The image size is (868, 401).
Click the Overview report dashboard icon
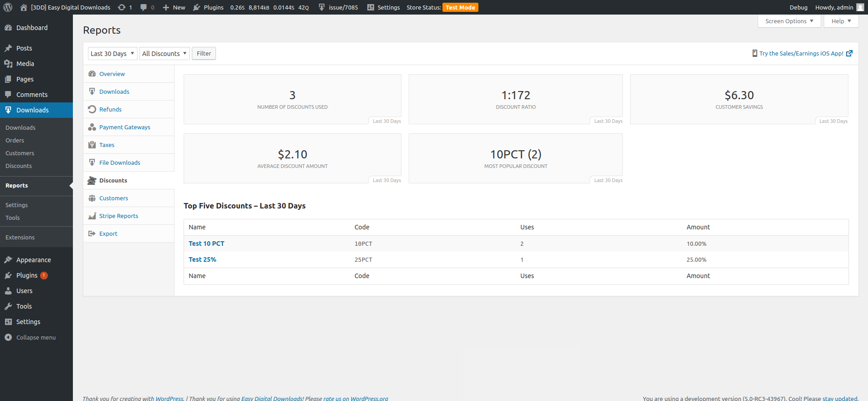click(x=92, y=74)
